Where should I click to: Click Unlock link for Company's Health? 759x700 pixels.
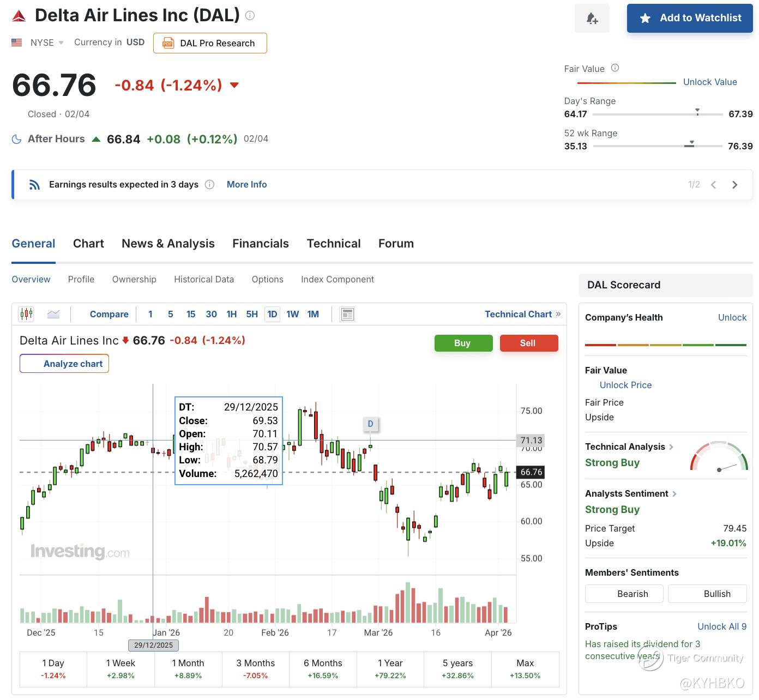tap(732, 317)
